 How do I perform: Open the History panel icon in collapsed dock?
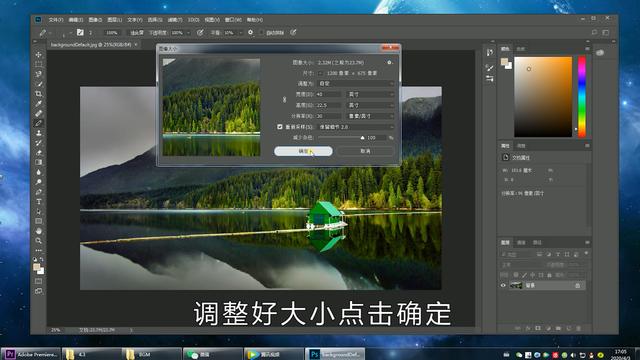489,52
